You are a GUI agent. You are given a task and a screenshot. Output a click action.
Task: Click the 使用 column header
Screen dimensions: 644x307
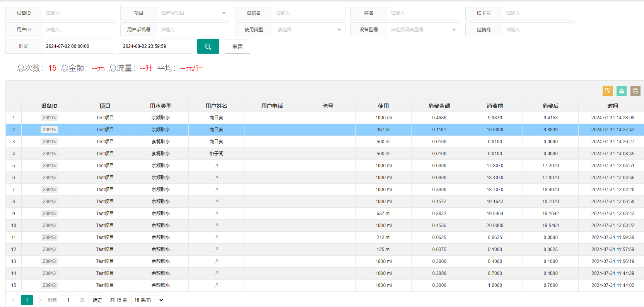point(383,106)
